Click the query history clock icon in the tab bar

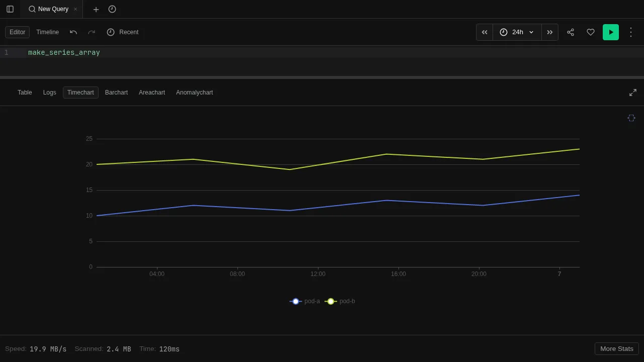pyautogui.click(x=112, y=9)
